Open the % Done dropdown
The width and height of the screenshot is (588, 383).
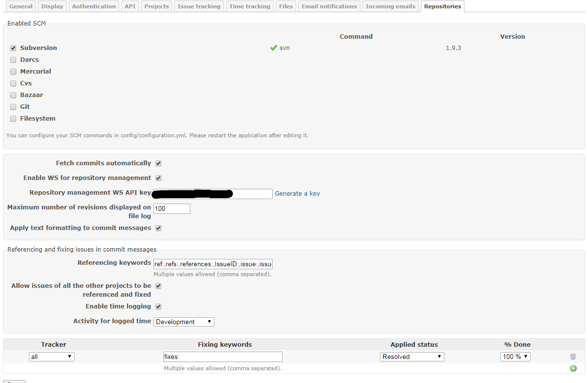(515, 357)
